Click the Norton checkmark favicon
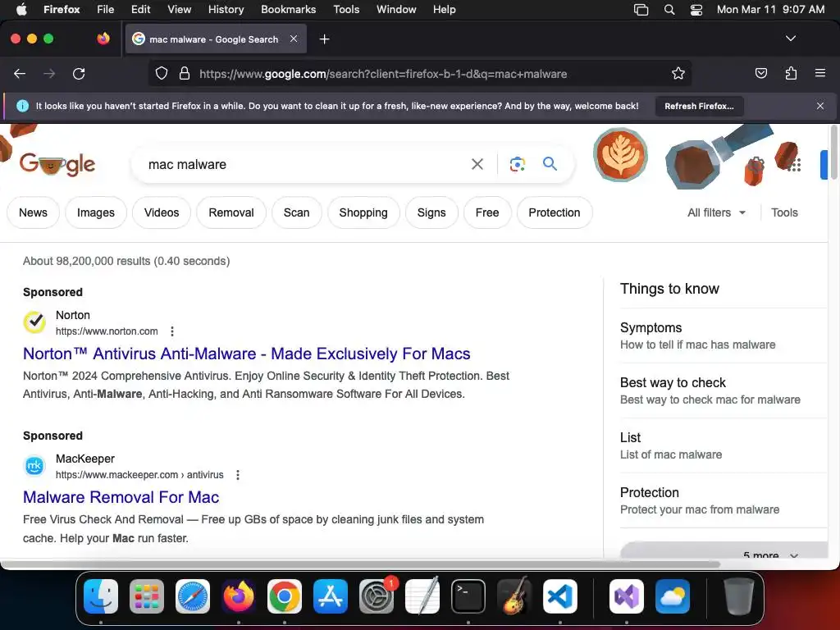The image size is (840, 630). 34,322
